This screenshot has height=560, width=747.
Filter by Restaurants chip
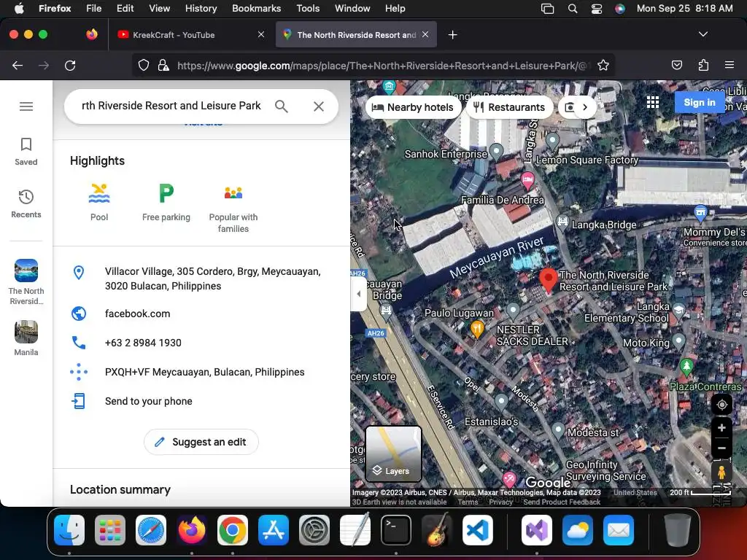point(509,107)
